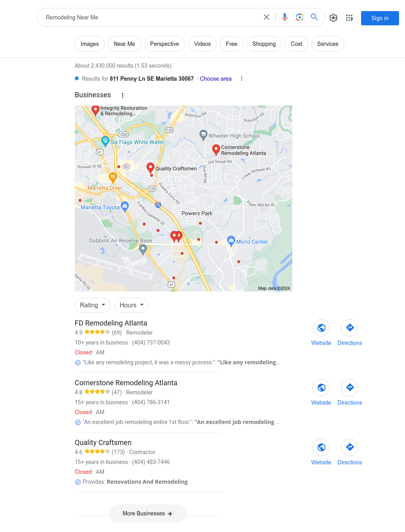Open the Google apps grid
The width and height of the screenshot is (405, 532).
[x=349, y=18]
